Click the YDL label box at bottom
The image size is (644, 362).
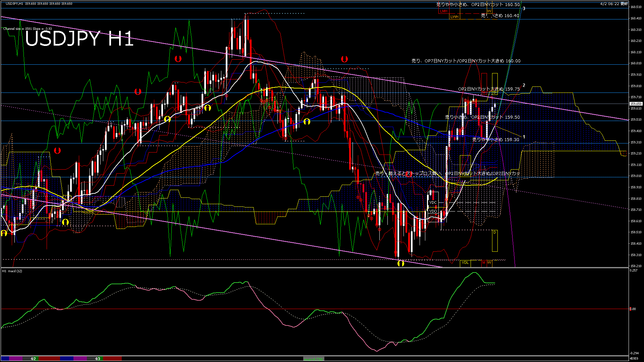point(465,262)
